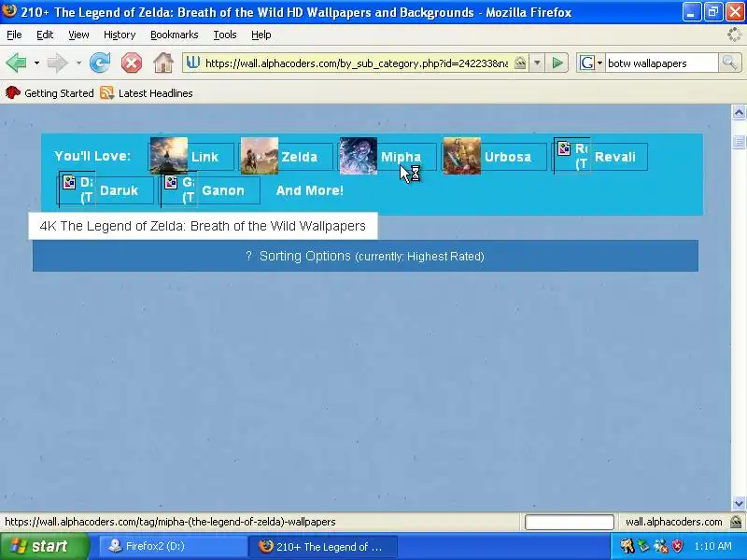The width and height of the screenshot is (747, 560).
Task: Click the first system tray icon
Action: 627,546
